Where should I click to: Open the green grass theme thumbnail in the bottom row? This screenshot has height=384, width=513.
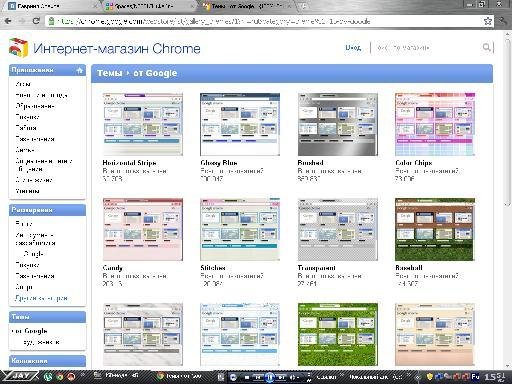[337, 334]
